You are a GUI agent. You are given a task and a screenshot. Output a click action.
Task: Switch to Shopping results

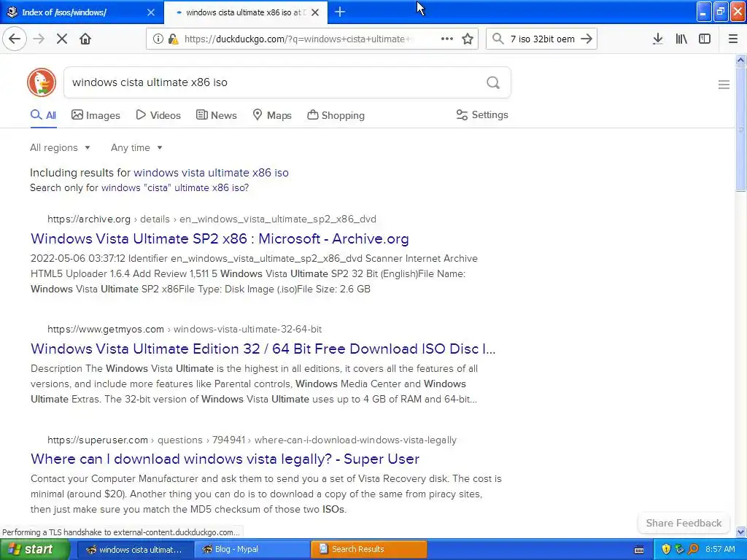336,115
